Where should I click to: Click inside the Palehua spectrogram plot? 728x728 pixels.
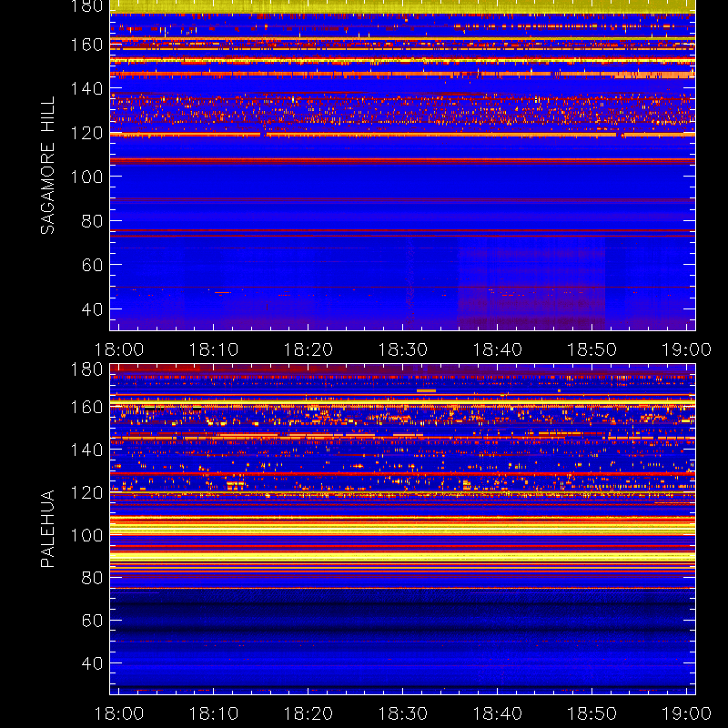(402, 529)
